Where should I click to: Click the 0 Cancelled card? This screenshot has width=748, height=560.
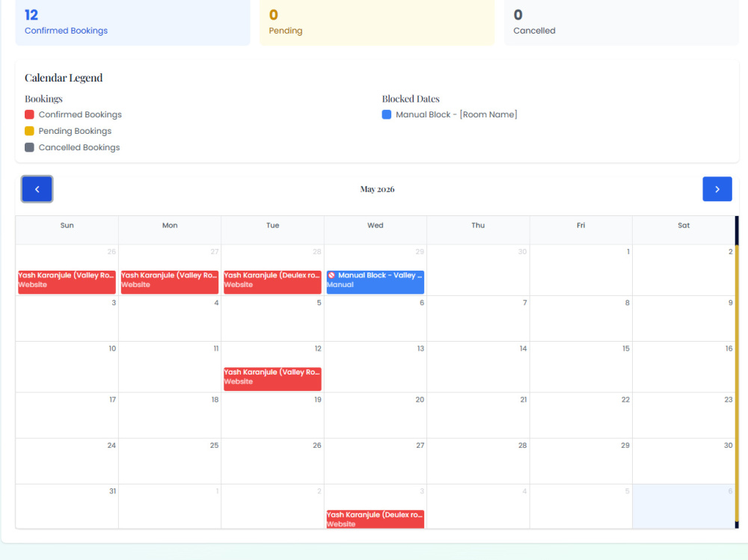click(x=622, y=22)
